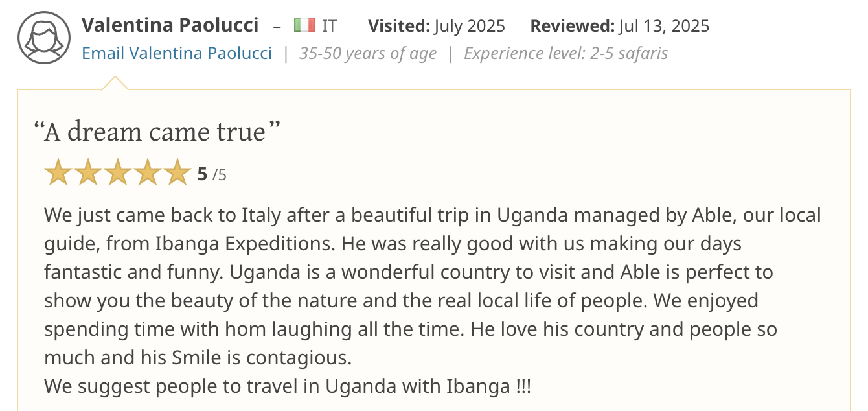Screen dimensions: 868x411
Task: Click the reviewer avatar icon
Action: point(43,38)
